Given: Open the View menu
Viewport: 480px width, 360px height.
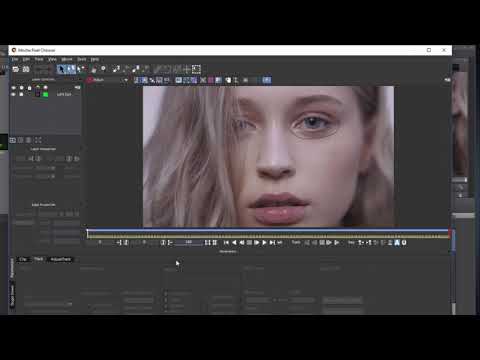Looking at the screenshot, I should 52,59.
